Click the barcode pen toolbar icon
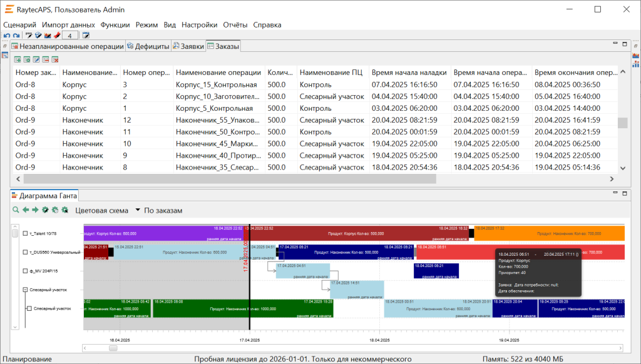Viewport: 641px width, 364px height. tap(29, 36)
